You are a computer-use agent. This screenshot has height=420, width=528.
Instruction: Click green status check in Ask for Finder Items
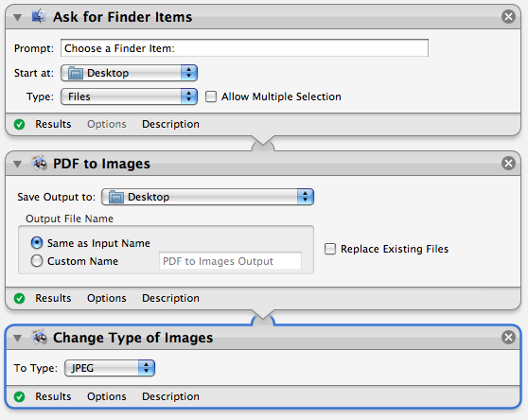coord(20,124)
